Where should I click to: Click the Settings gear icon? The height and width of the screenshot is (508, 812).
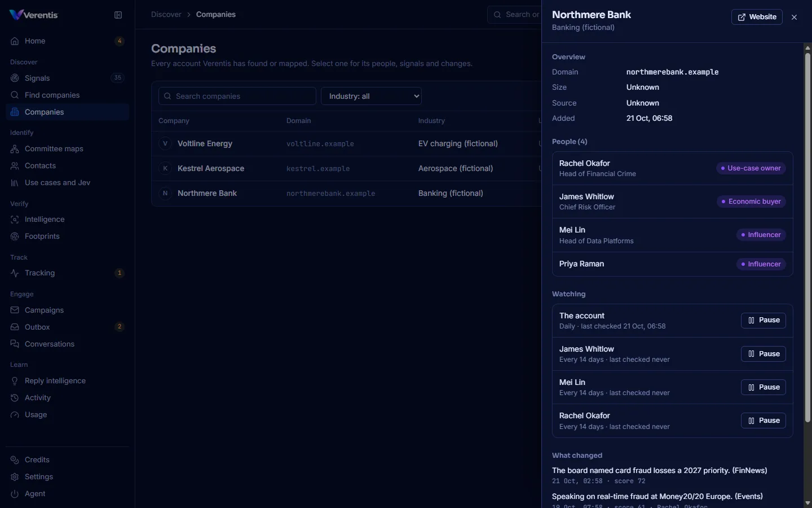tap(15, 477)
